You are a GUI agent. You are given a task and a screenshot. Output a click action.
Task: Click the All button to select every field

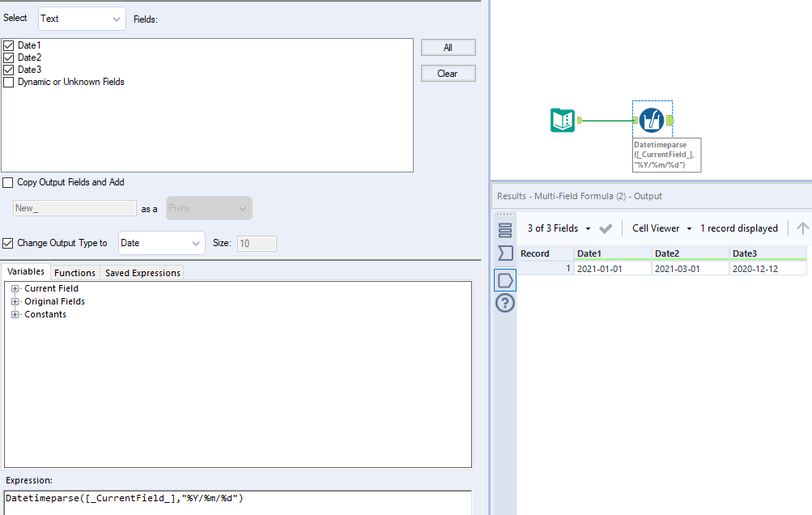tap(448, 47)
